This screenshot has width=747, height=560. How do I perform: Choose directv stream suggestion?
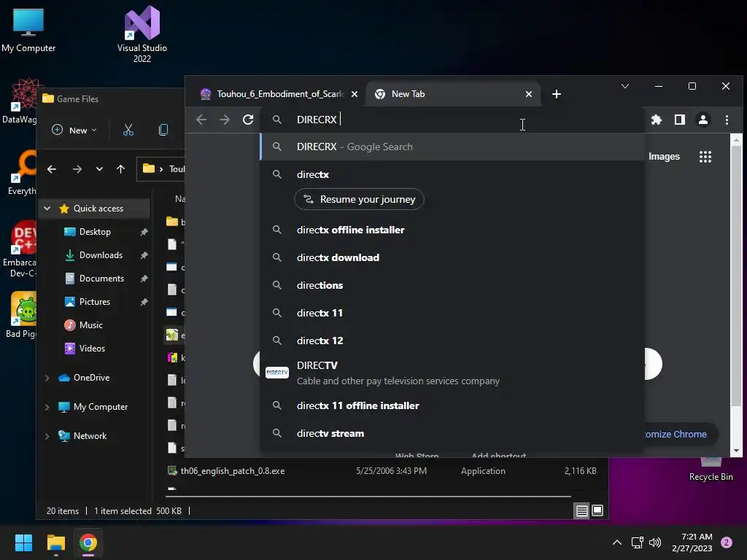452,433
